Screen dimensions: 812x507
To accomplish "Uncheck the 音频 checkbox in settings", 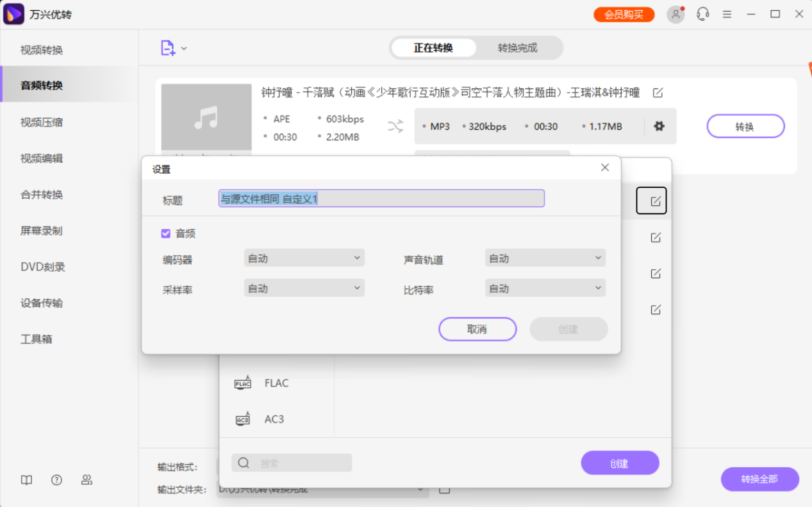I will 165,233.
